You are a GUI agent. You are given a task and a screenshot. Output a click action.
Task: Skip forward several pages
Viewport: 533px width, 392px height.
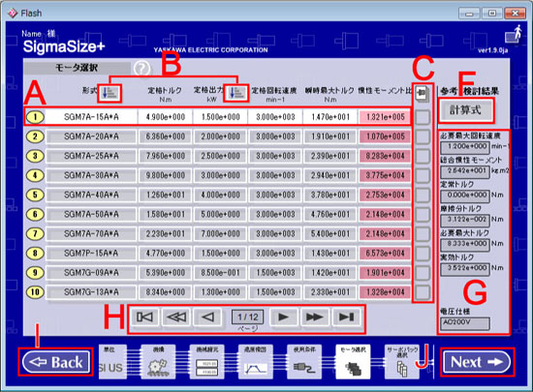pyautogui.click(x=315, y=317)
